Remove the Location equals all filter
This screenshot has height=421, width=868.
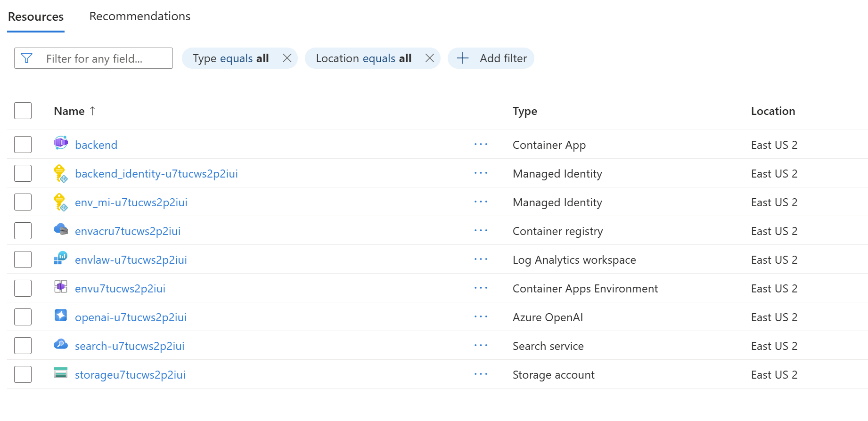(430, 58)
